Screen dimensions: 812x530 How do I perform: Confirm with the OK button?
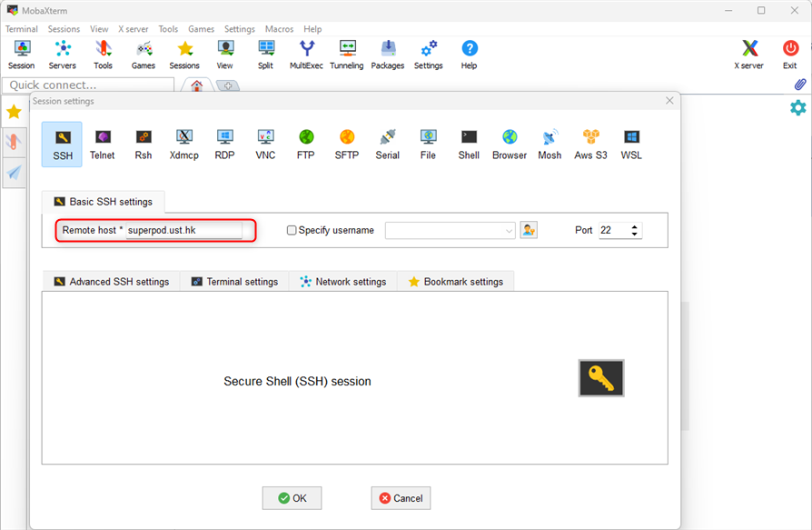click(292, 498)
